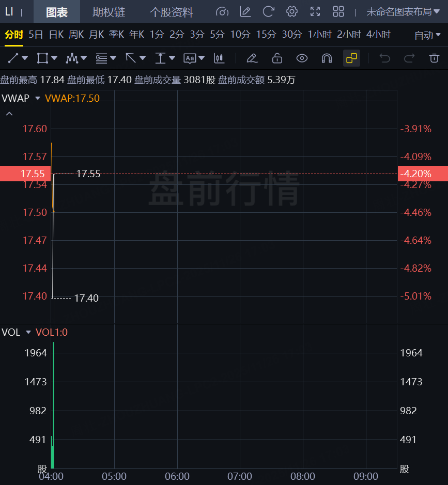Select the 1小时 timeframe
This screenshot has height=485, width=448.
point(320,34)
